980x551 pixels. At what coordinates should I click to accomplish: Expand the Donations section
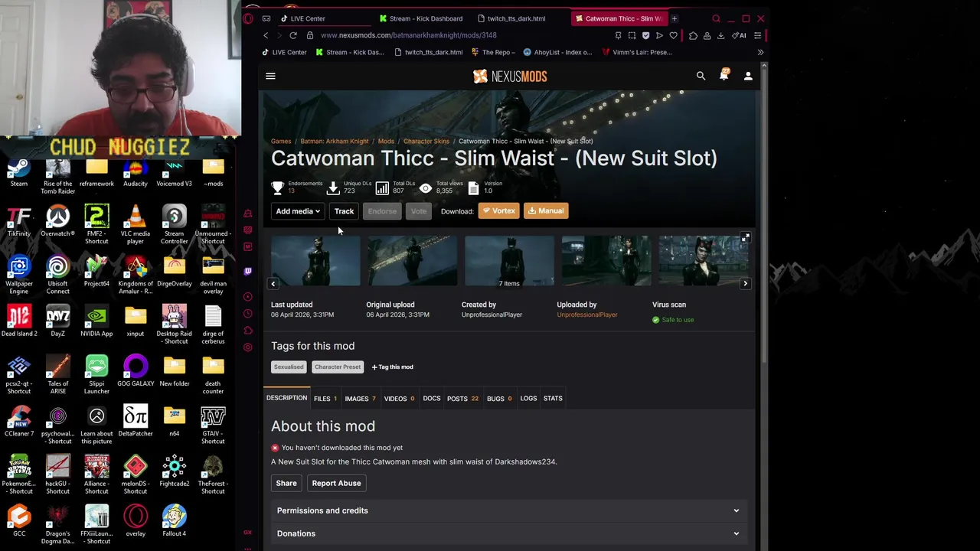tap(509, 533)
